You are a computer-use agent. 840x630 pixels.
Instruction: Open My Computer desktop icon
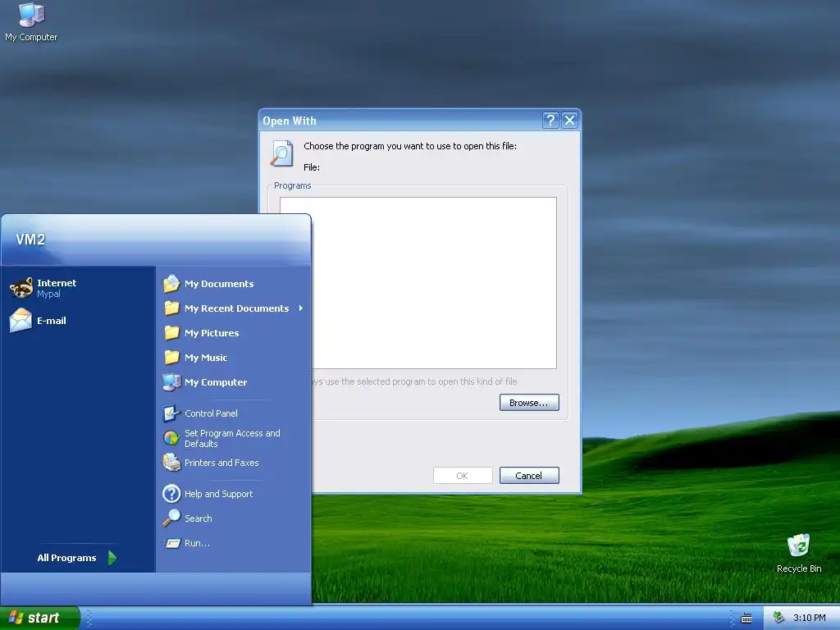(31, 22)
